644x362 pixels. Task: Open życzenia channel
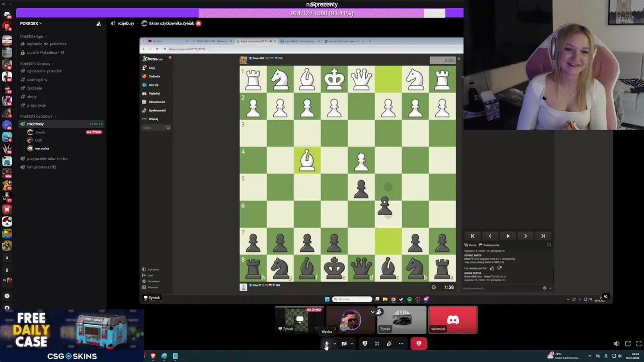point(34,88)
